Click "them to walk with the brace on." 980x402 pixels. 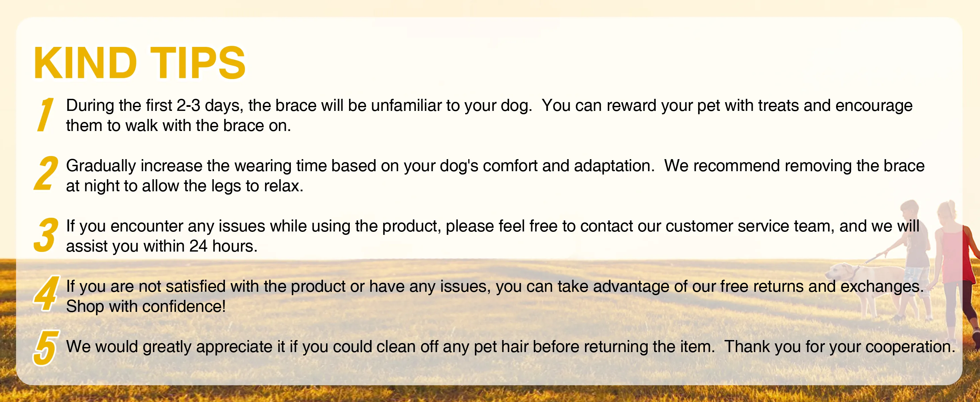(178, 126)
